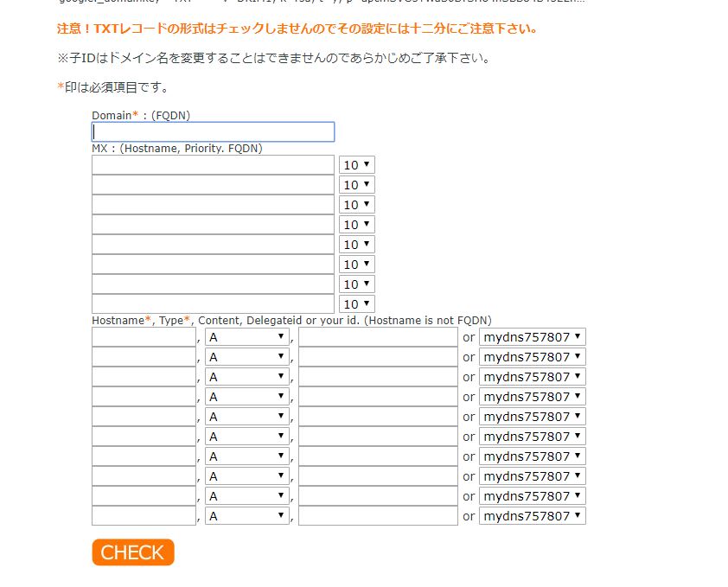Open the seventh MX priority dropdown
The height and width of the screenshot is (587, 728).
tap(356, 284)
